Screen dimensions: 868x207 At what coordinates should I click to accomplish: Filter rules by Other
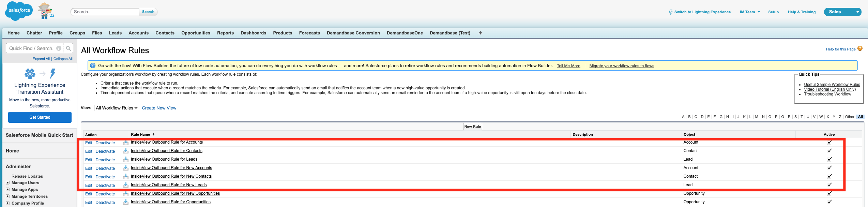[850, 117]
